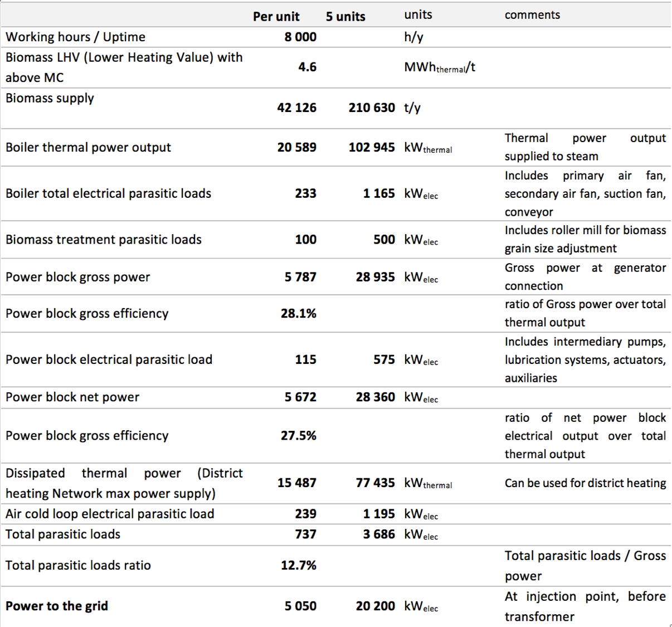Click the "Working hours / Uptime" row label
The height and width of the screenshot is (627, 672).
tap(75, 37)
